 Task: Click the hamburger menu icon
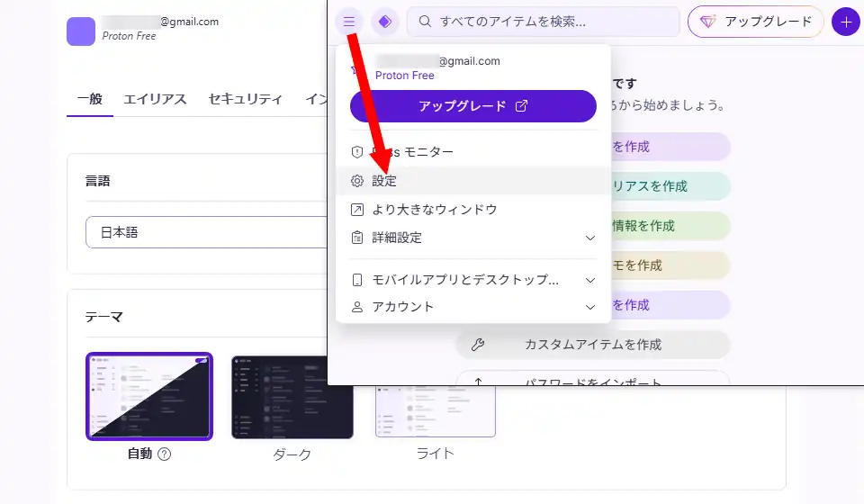tap(348, 22)
